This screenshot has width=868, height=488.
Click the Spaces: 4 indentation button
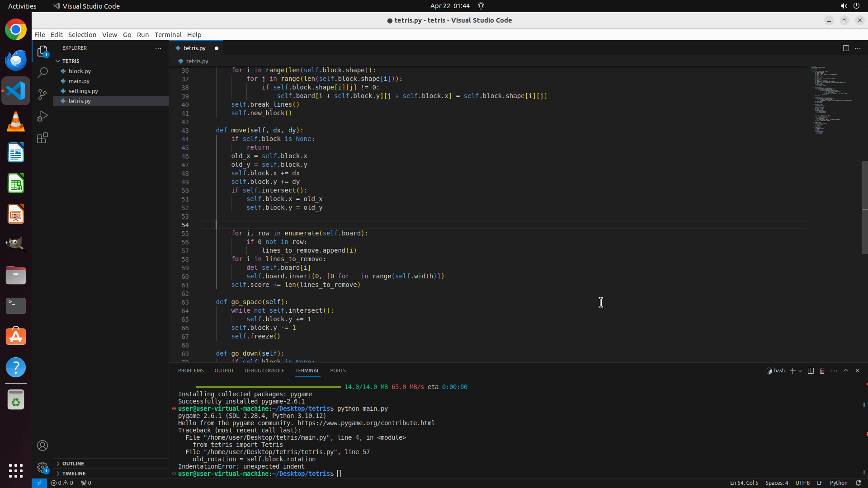pos(776,483)
